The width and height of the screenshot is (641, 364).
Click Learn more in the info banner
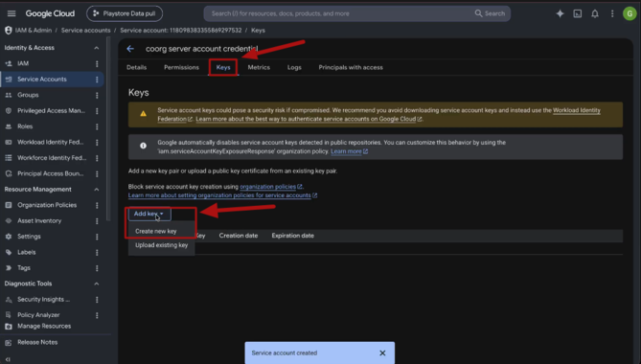click(x=349, y=151)
